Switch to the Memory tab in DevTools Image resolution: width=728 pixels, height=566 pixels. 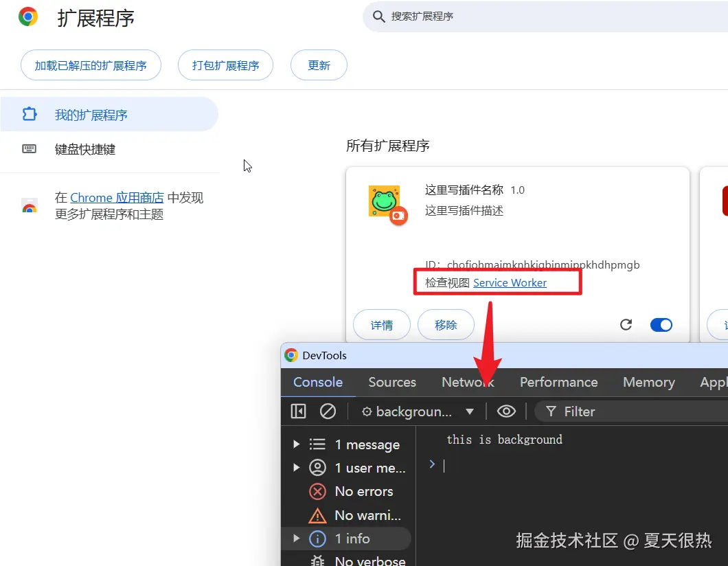pos(648,382)
